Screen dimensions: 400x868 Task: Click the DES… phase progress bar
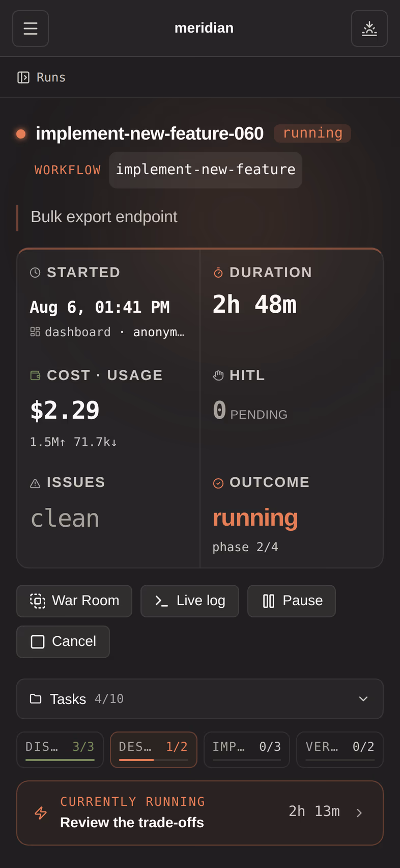[x=154, y=760]
